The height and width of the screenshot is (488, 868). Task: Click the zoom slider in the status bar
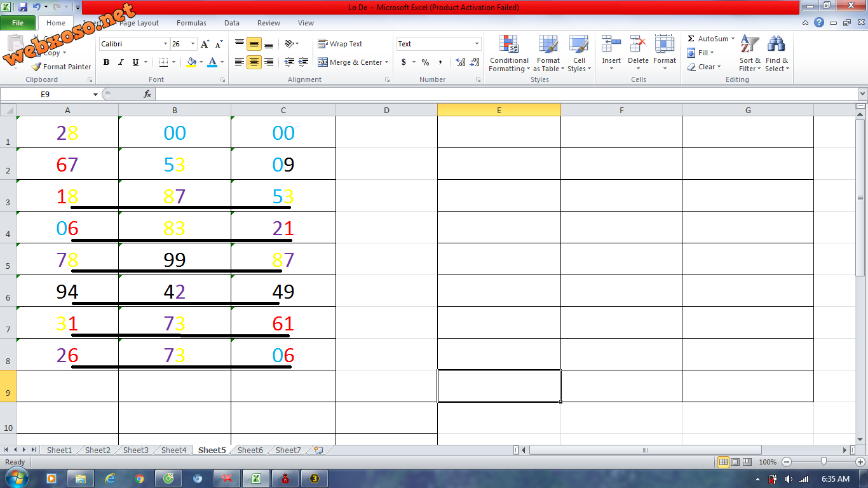824,462
